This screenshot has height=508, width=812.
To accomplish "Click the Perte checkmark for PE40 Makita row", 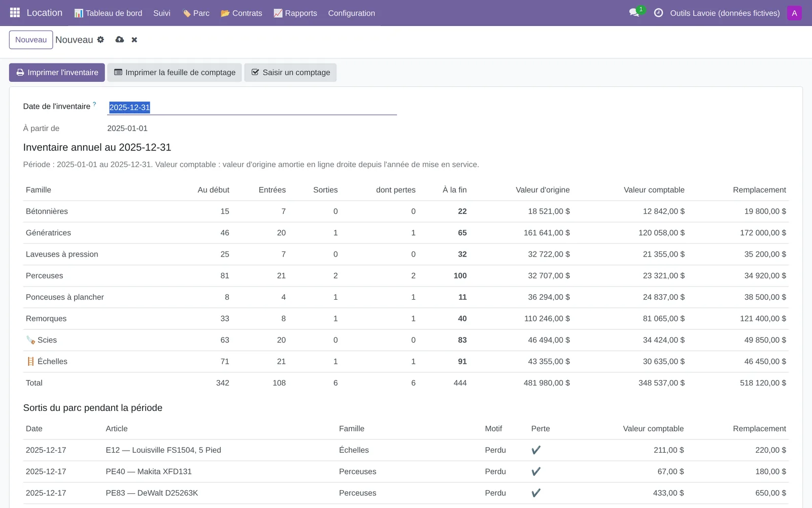I will coord(536,471).
